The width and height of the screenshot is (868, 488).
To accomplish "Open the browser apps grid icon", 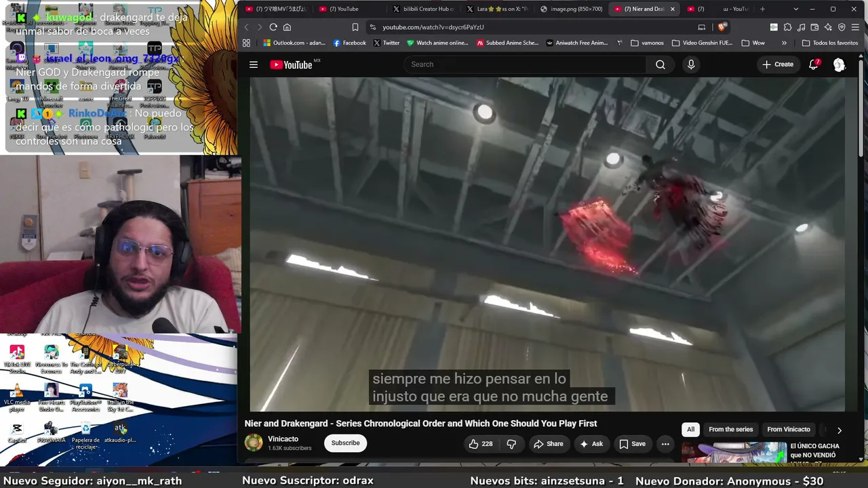I will point(246,43).
